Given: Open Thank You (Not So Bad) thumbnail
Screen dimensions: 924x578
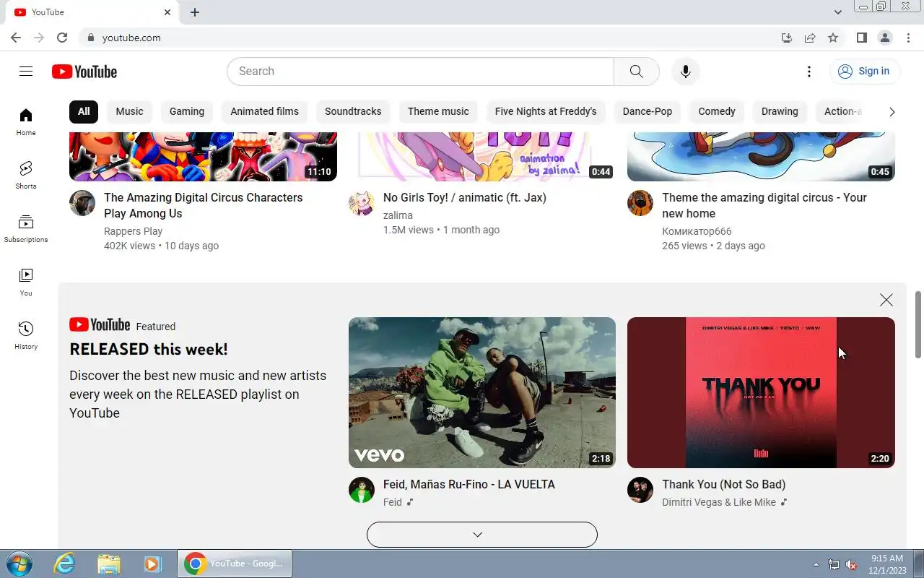Looking at the screenshot, I should click(761, 392).
